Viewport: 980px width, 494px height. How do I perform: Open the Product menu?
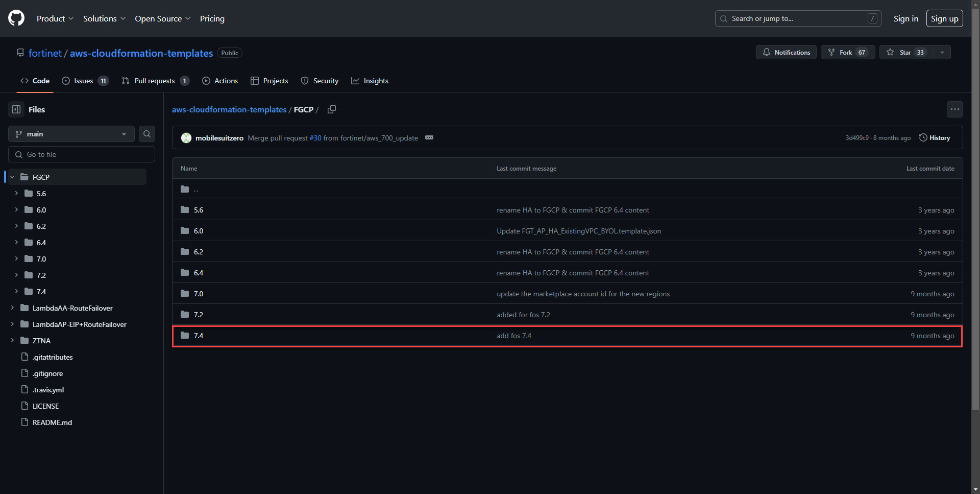pyautogui.click(x=55, y=18)
